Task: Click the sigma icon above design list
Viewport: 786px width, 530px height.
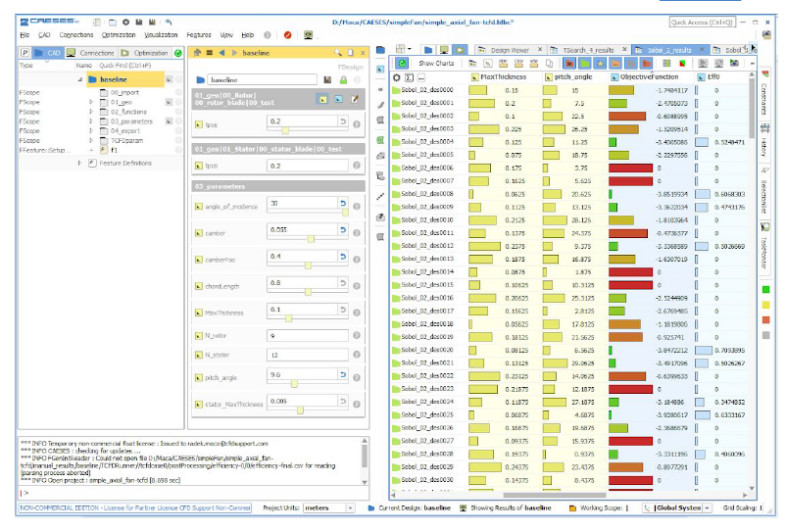Action: (409, 77)
